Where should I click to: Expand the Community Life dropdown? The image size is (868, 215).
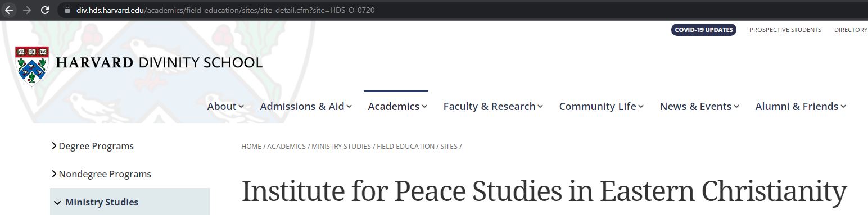point(601,106)
